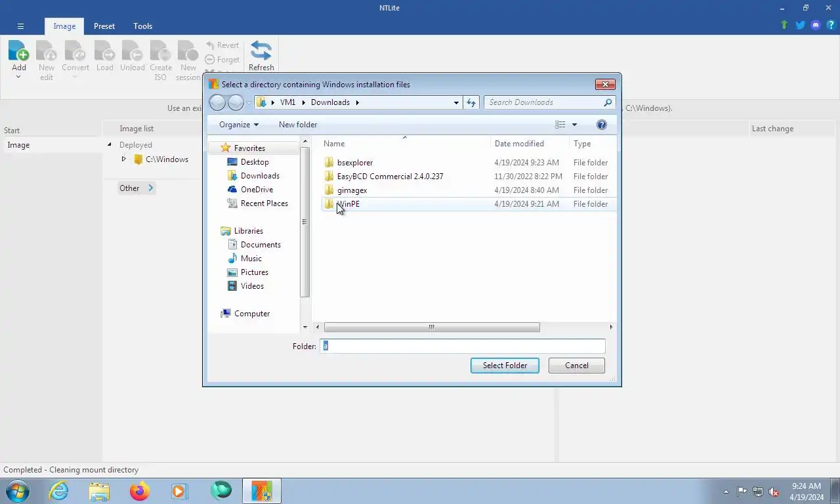Click the volume icon in system tray

click(x=773, y=491)
